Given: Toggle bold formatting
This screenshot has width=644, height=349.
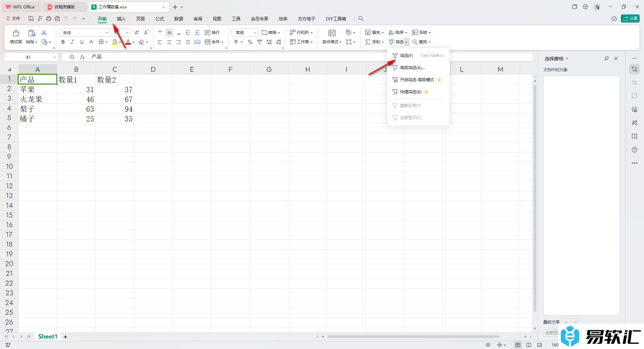Looking at the screenshot, I should tap(63, 42).
